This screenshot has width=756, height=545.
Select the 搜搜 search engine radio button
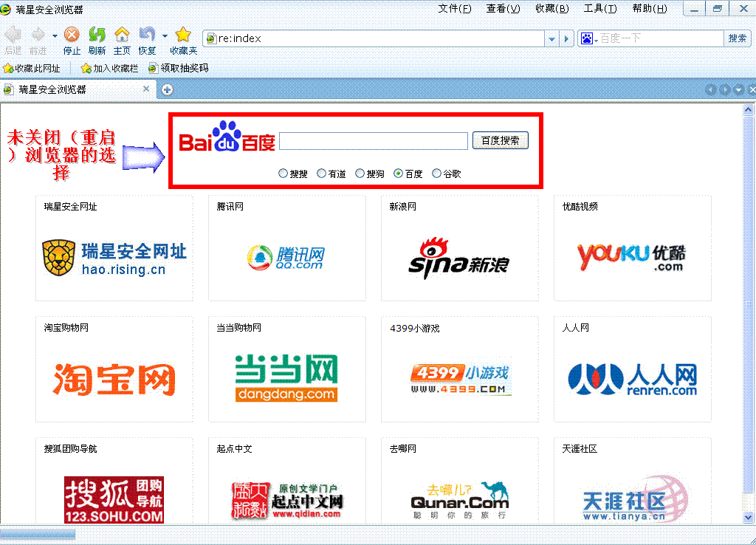[283, 173]
